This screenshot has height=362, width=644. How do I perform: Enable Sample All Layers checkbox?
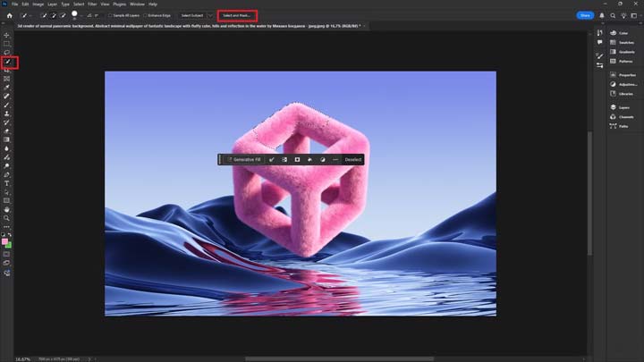point(111,15)
